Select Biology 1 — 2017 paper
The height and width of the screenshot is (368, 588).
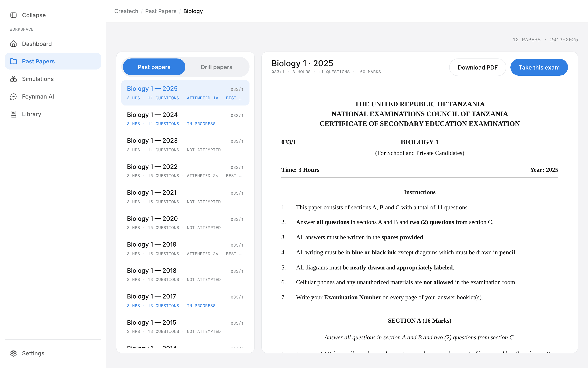pos(185,301)
